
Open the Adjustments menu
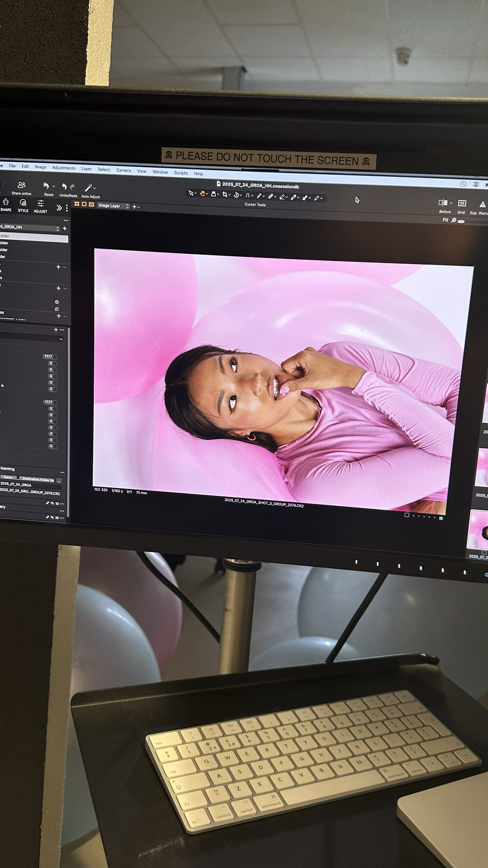(x=64, y=167)
